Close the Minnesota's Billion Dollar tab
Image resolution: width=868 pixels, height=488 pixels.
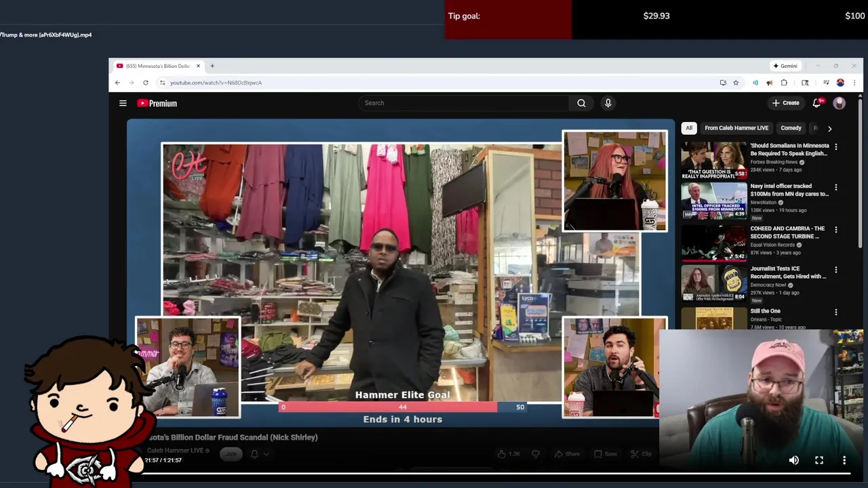[x=199, y=66]
